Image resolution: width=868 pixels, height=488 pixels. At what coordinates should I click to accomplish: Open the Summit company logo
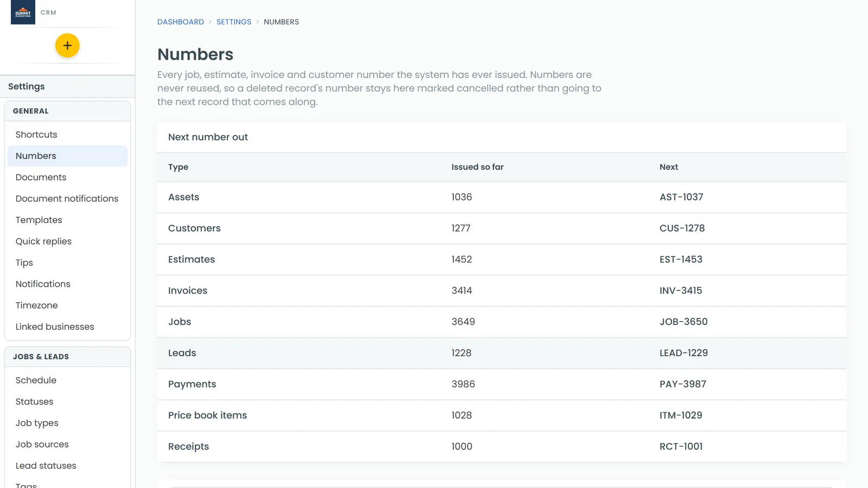(x=23, y=12)
